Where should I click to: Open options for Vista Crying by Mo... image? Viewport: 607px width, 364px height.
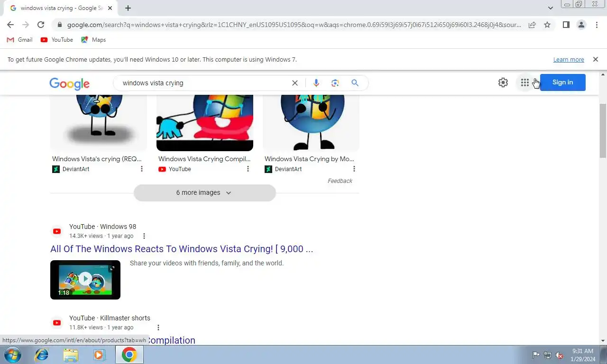[x=354, y=169]
